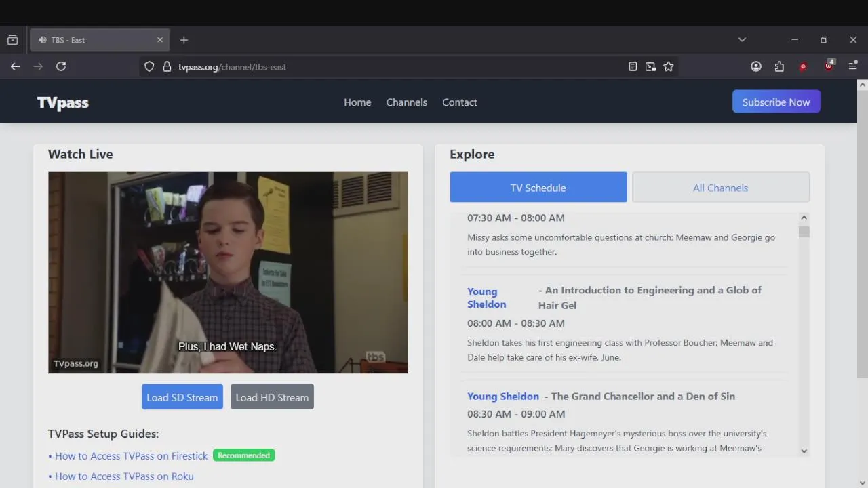Click the live video player

(228, 272)
